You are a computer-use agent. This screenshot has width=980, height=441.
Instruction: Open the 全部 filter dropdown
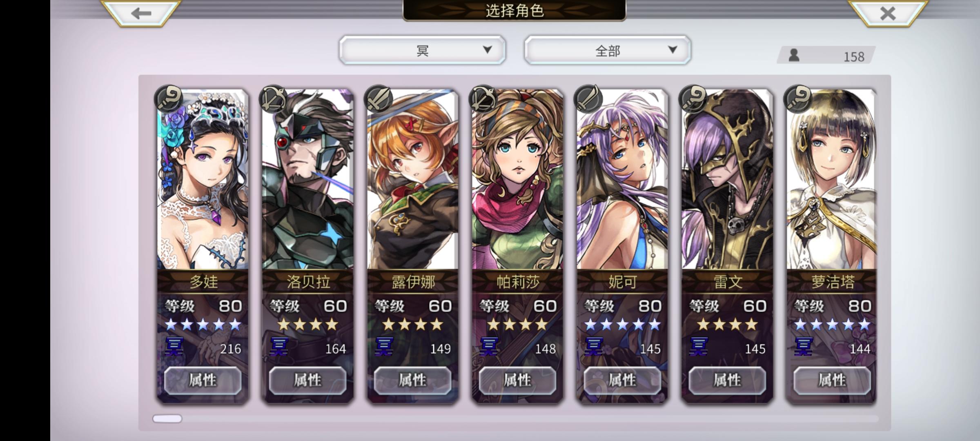608,50
